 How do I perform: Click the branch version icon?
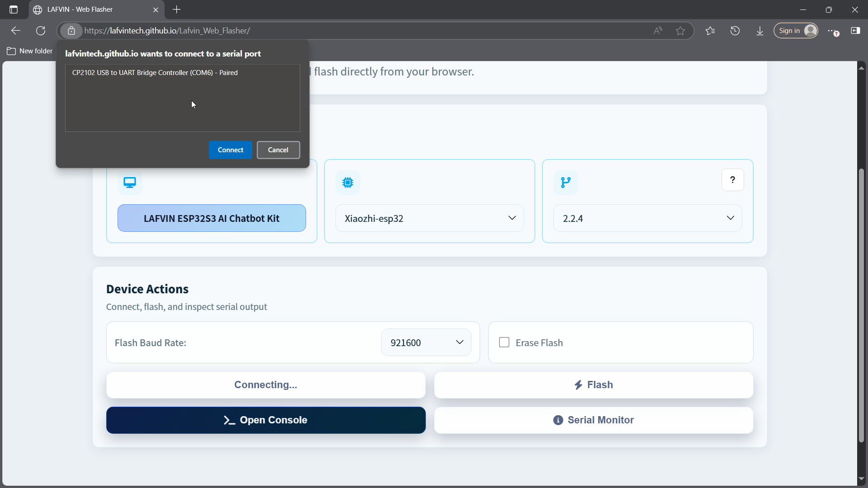point(566,183)
